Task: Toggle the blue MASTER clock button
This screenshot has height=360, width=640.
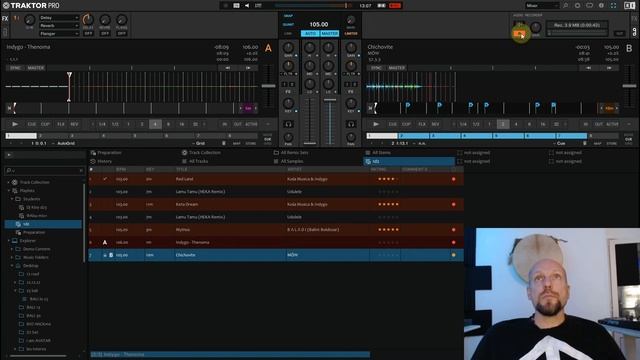Action: click(x=329, y=33)
